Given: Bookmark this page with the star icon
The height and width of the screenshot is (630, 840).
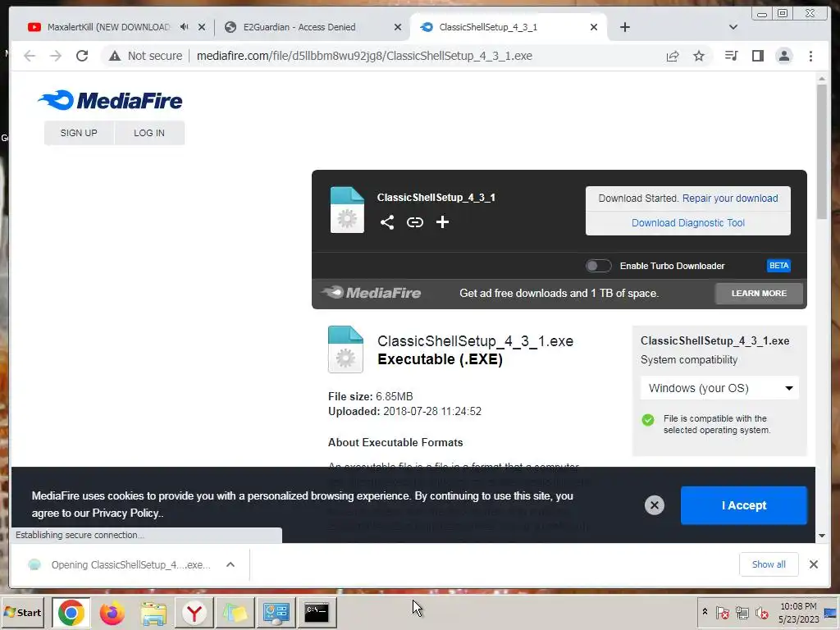Looking at the screenshot, I should tap(699, 56).
